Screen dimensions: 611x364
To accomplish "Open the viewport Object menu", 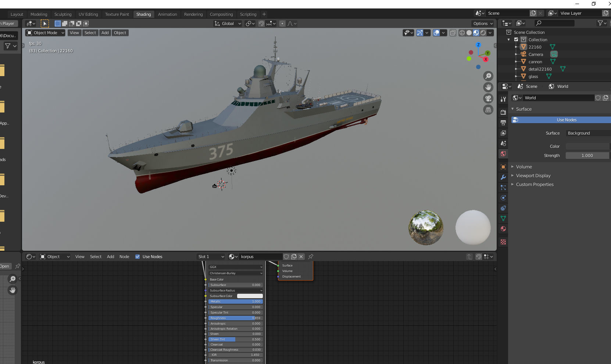I will pos(120,33).
